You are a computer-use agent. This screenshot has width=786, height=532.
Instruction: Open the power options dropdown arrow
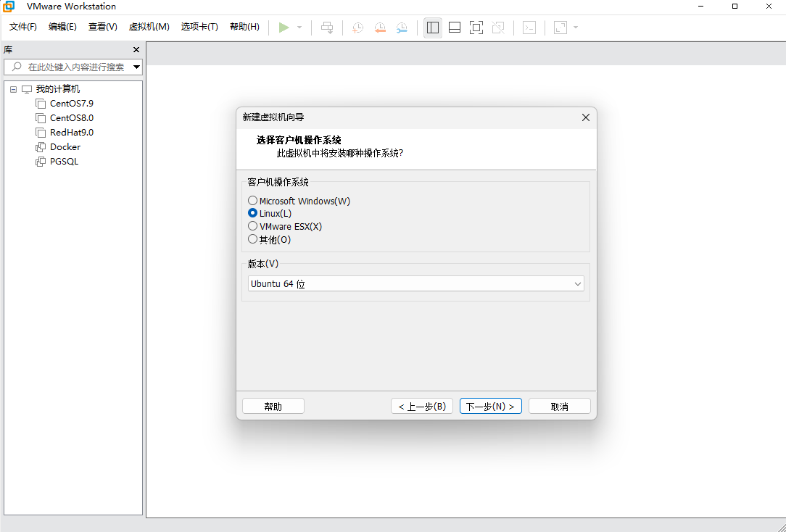299,28
